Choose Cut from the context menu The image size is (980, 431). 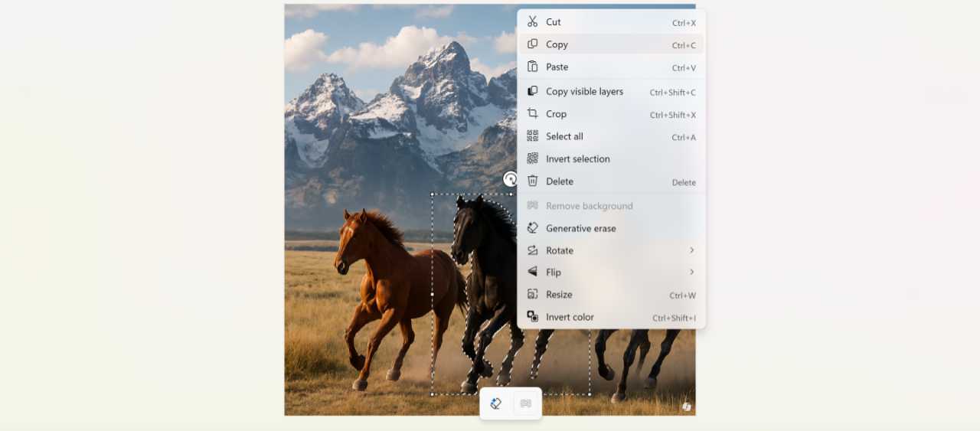611,22
